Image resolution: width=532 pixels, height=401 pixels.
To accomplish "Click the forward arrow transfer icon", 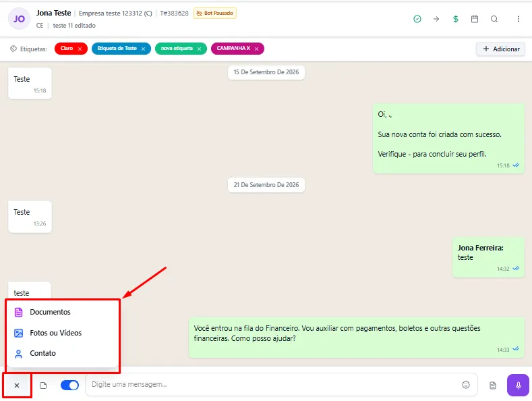I will [436, 19].
